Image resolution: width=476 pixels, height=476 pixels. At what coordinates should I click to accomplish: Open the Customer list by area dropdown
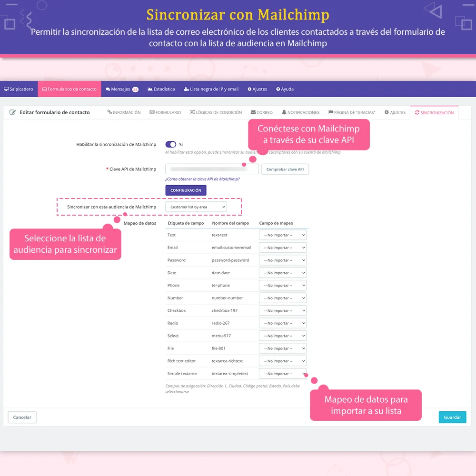196,207
